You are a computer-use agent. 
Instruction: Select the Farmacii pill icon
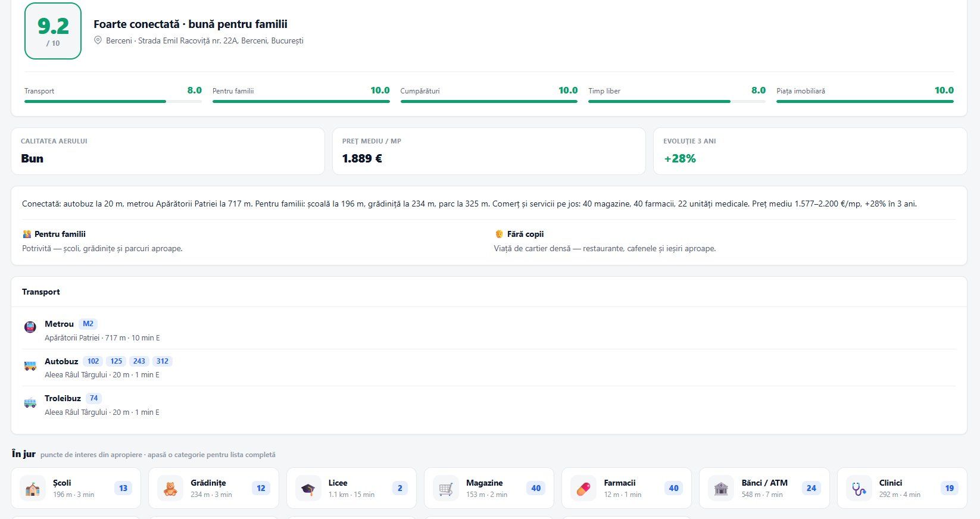click(x=583, y=489)
